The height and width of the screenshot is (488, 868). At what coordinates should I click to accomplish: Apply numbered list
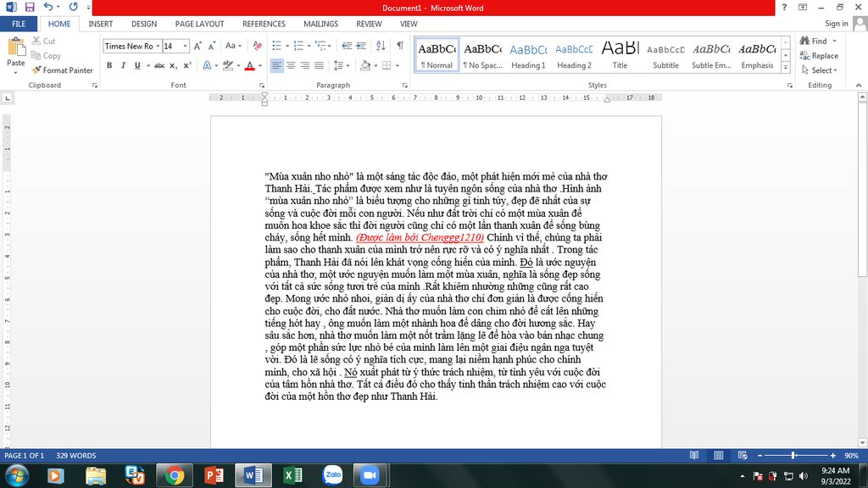(x=298, y=46)
